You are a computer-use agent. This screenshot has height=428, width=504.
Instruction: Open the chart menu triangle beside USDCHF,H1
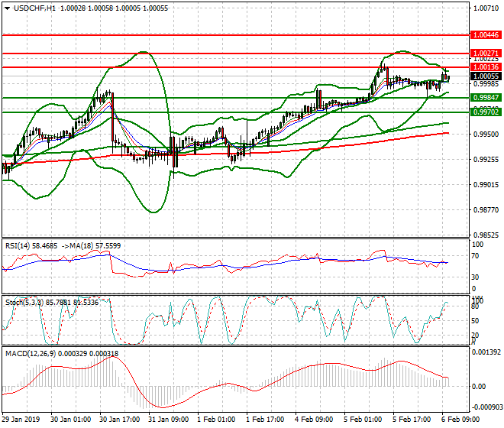7,8
